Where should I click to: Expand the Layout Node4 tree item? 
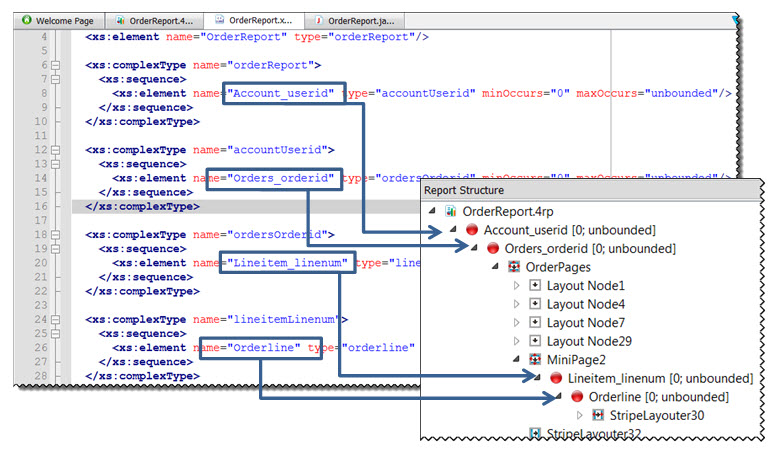click(x=517, y=304)
